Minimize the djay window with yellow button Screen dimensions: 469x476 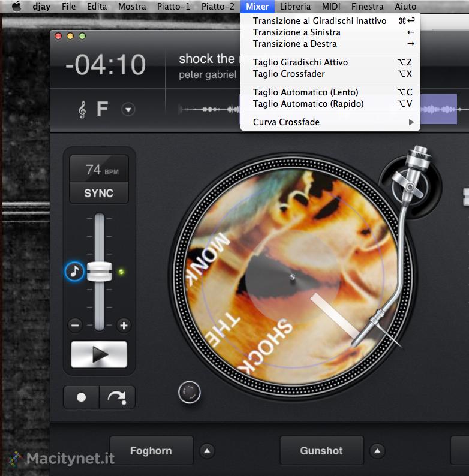click(x=70, y=36)
